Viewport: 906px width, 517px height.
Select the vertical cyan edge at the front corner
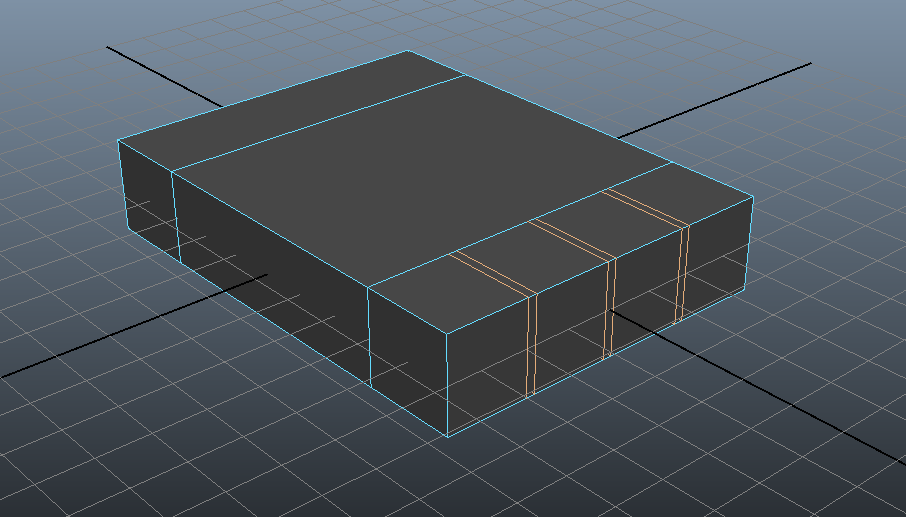(446, 385)
